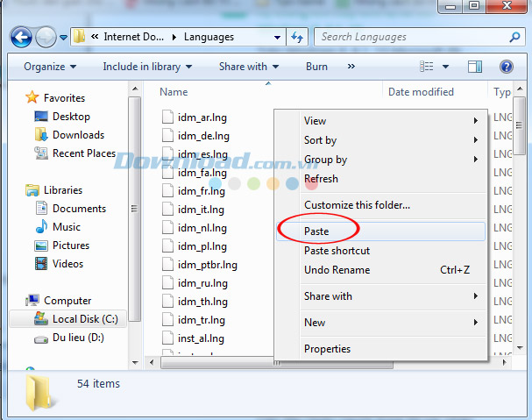Click the horizontal scrollbar left arrow
Screen dimensions: 532x420
pos(152,362)
